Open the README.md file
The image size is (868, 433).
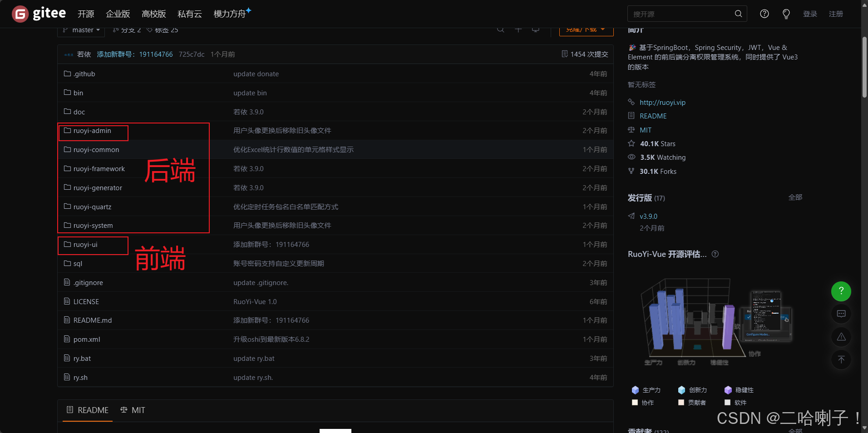(x=93, y=320)
